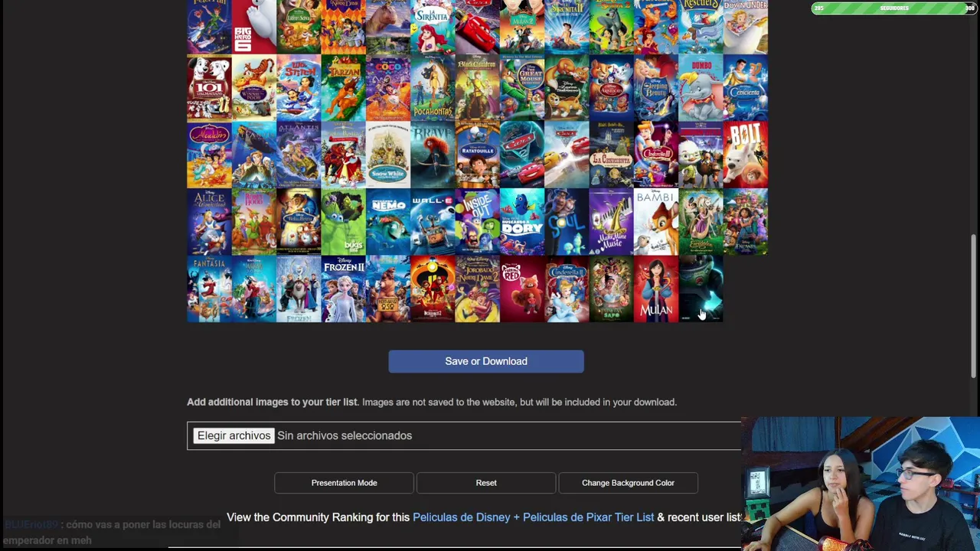Select the Enredados (Tangled) poster
980x551 pixels.
[701, 222]
